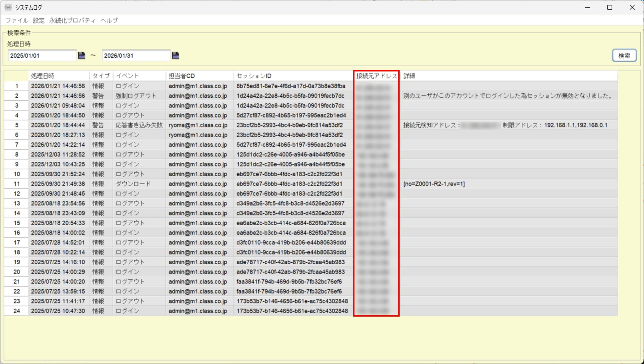644x364 pixels.
Task: Open the end date calendar picker
Action: click(175, 55)
